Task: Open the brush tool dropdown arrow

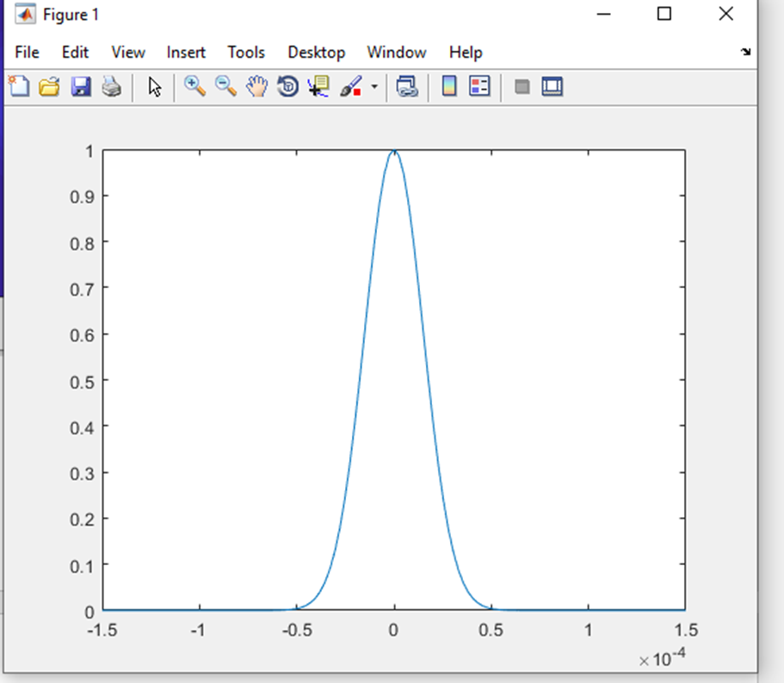Action: click(x=373, y=86)
